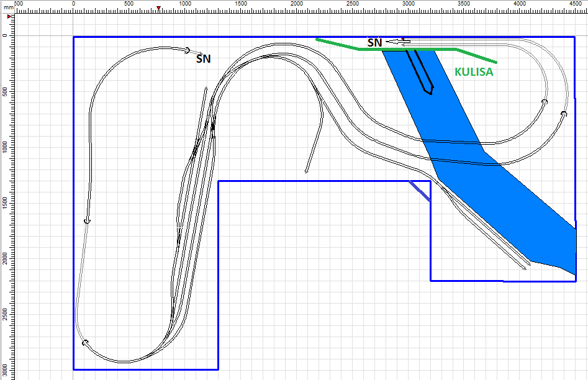Click the upward-pointing track end arrow
Screen dimensions: 588x380
(206, 90)
